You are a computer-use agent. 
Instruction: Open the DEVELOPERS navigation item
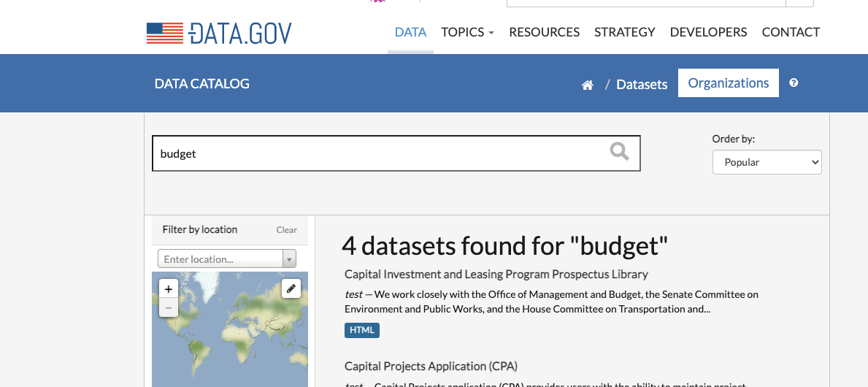[x=708, y=32]
